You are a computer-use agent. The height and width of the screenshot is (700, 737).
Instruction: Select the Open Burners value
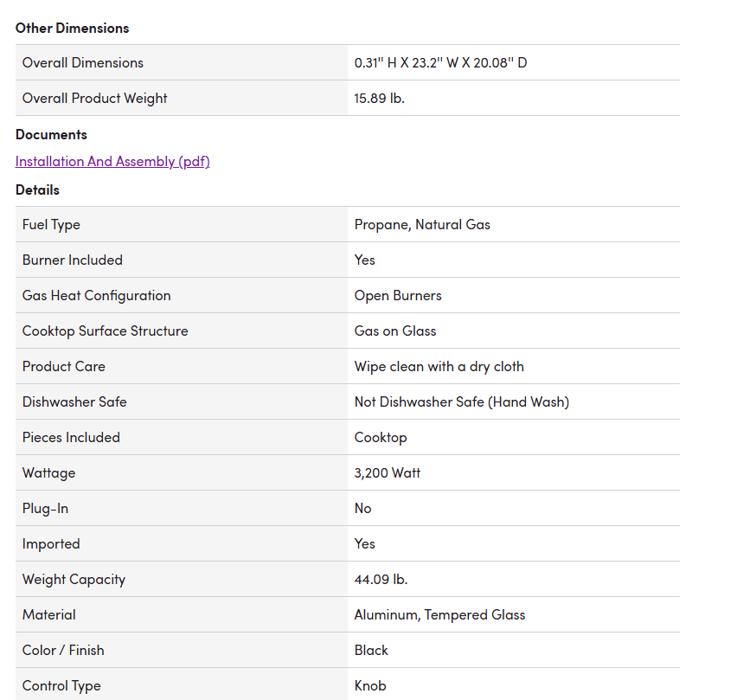click(x=398, y=296)
